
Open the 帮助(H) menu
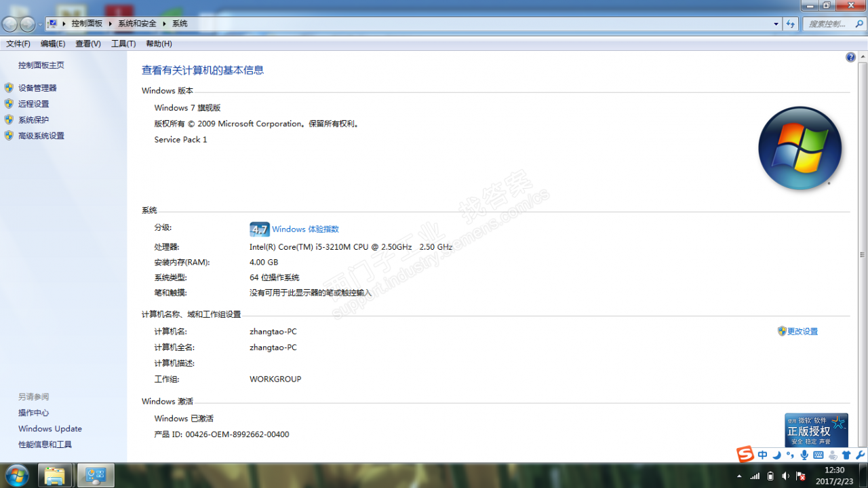tap(159, 43)
